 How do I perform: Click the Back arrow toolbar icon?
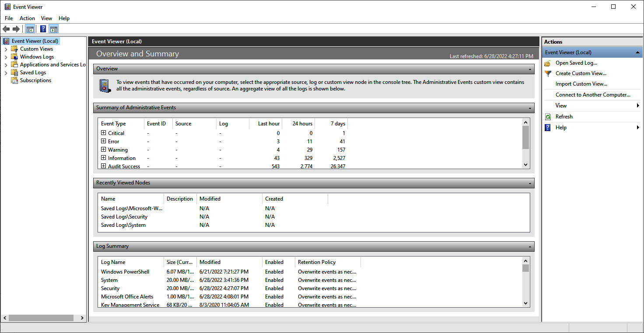point(6,29)
